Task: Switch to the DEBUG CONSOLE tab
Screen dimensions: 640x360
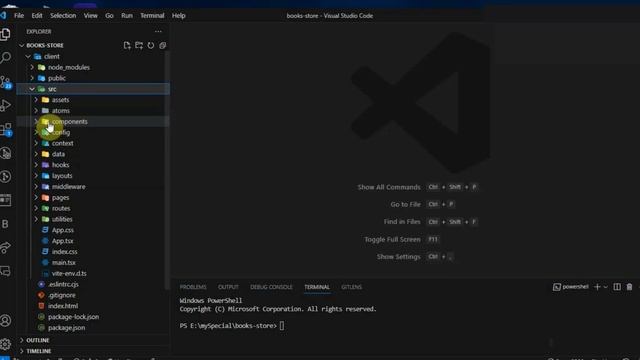Action: 271,287
